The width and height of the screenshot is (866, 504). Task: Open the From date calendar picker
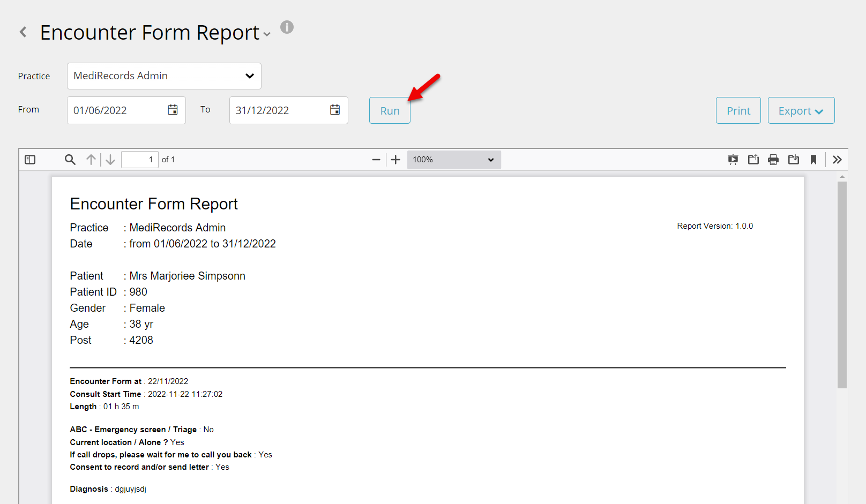tap(173, 110)
